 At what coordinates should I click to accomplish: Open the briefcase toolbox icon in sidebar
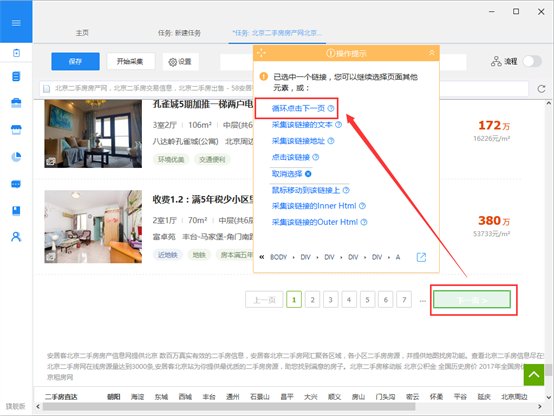16,103
